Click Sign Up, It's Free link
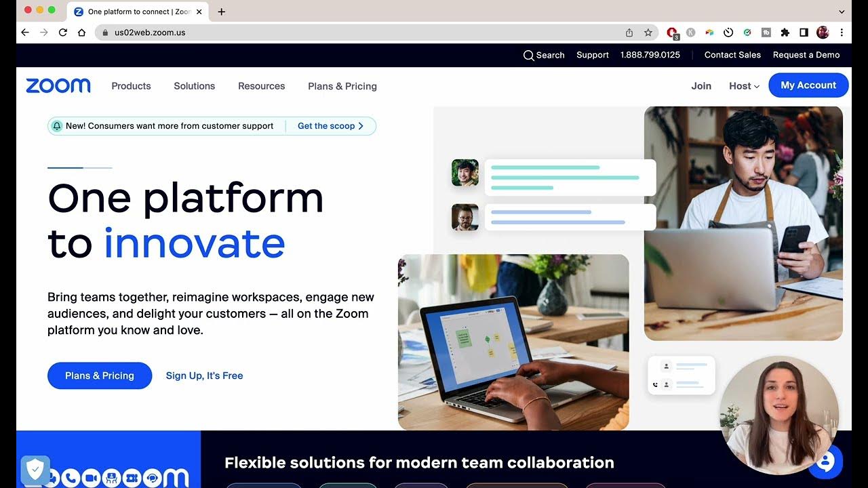The width and height of the screenshot is (868, 488). point(204,375)
